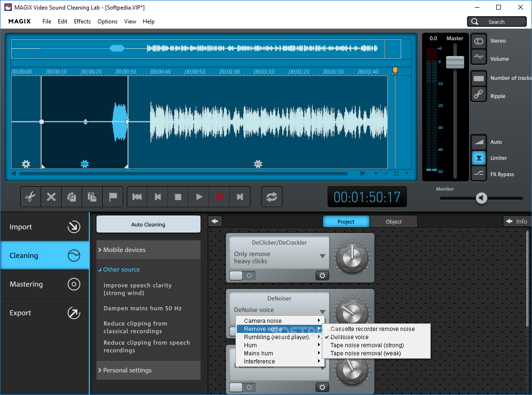Toggle the bottom effect module power switch
The image size is (532, 395).
[242, 387]
